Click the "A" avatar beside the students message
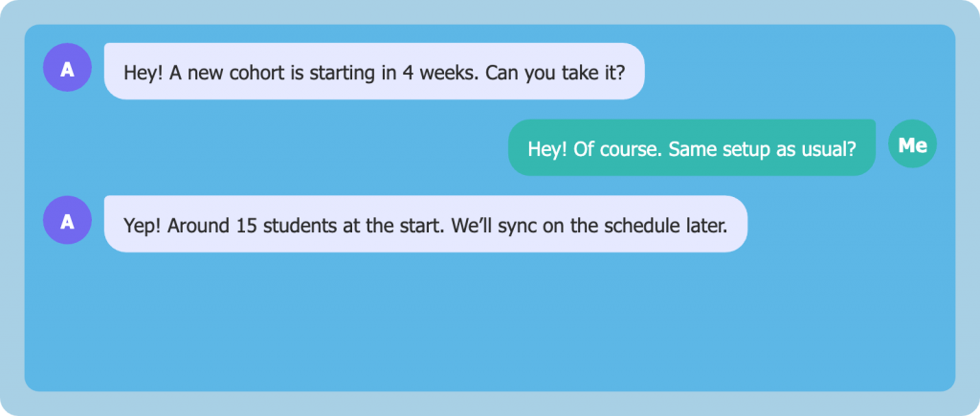The image size is (980, 416). pyautogui.click(x=67, y=222)
